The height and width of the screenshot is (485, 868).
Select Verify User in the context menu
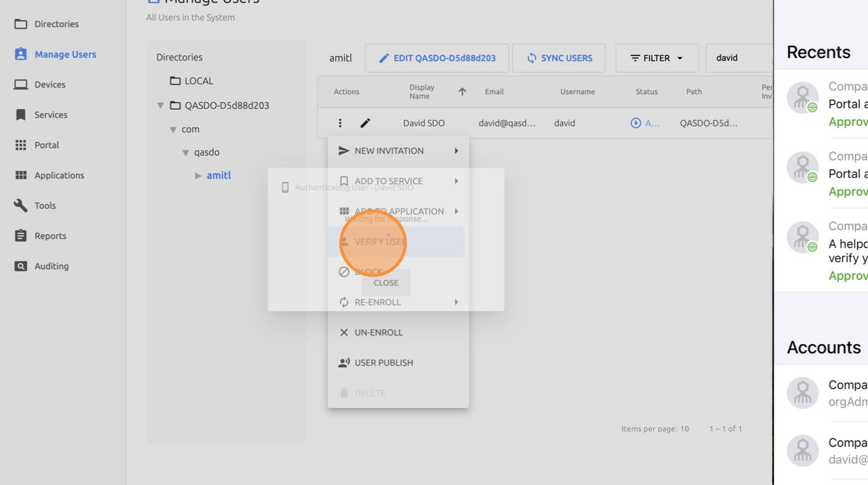pyautogui.click(x=396, y=242)
